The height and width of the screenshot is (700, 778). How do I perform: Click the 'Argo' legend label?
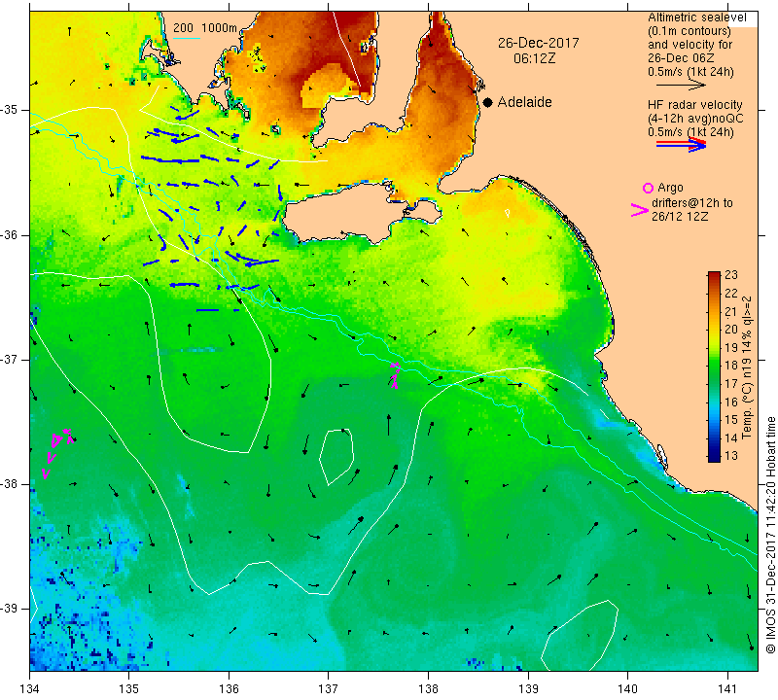pyautogui.click(x=670, y=188)
